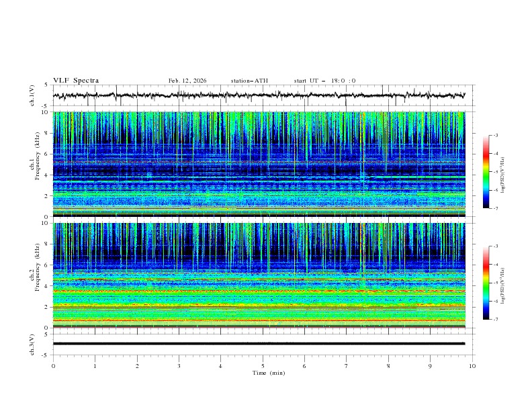This screenshot has width=532, height=411.
Task: Click the "ch.3(V)" axis label
Action: 32,345
